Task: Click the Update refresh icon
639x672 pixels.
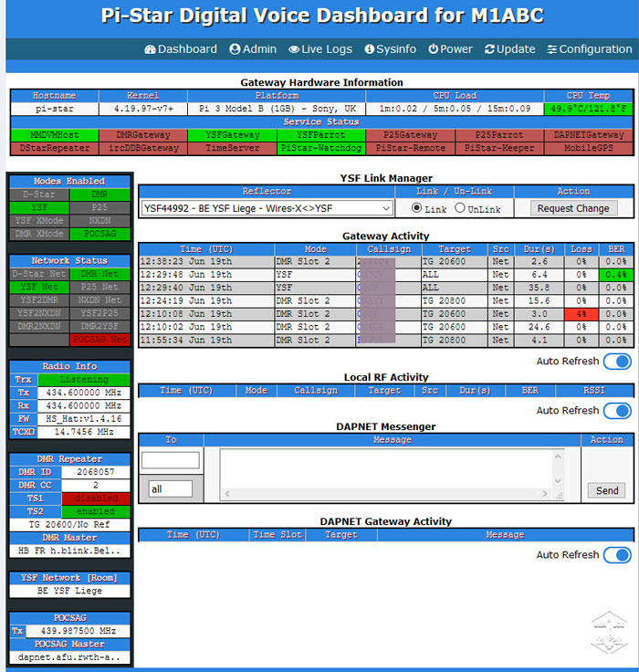Action: [x=489, y=49]
